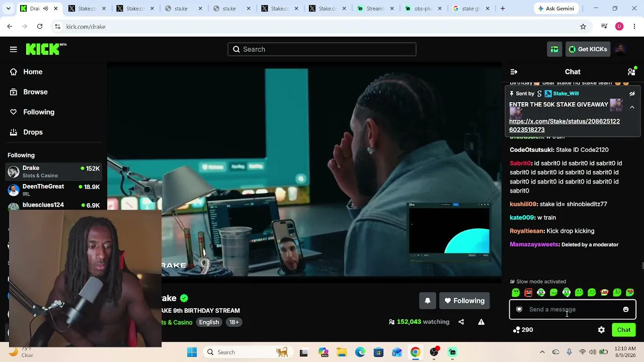The image size is (644, 362).
Task: Select DeenTheGreat channel in Following list
Action: (x=53, y=190)
